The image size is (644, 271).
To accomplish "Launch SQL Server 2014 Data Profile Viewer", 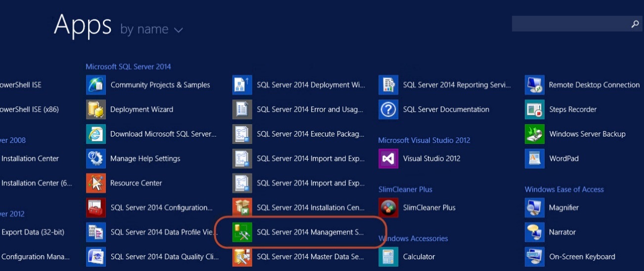I will click(151, 232).
